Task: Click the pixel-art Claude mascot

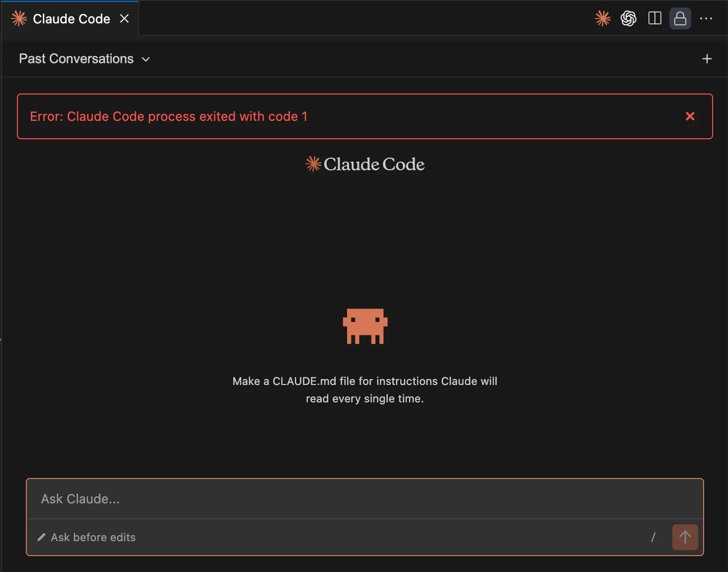Action: (x=365, y=326)
